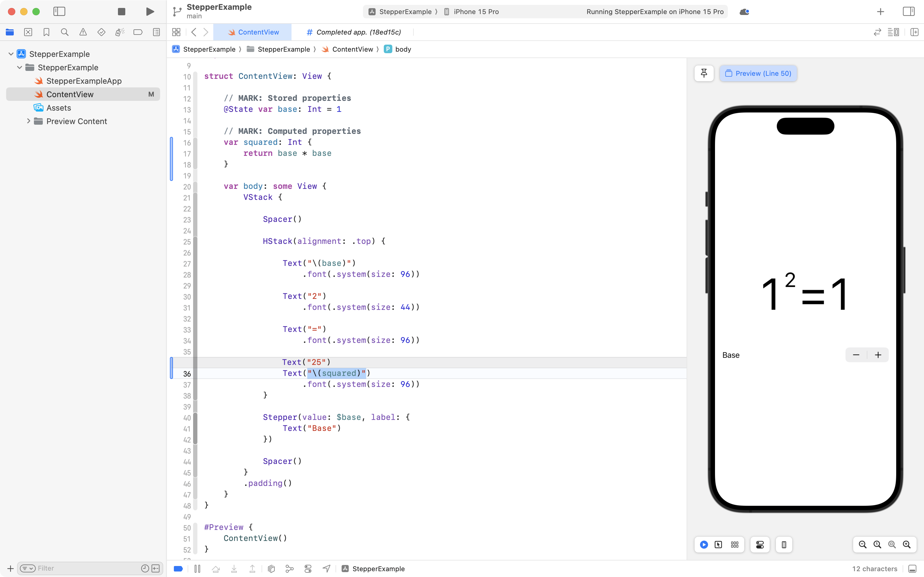This screenshot has height=577, width=924.
Task: Click Debug Memory Graph icon
Action: (290, 569)
